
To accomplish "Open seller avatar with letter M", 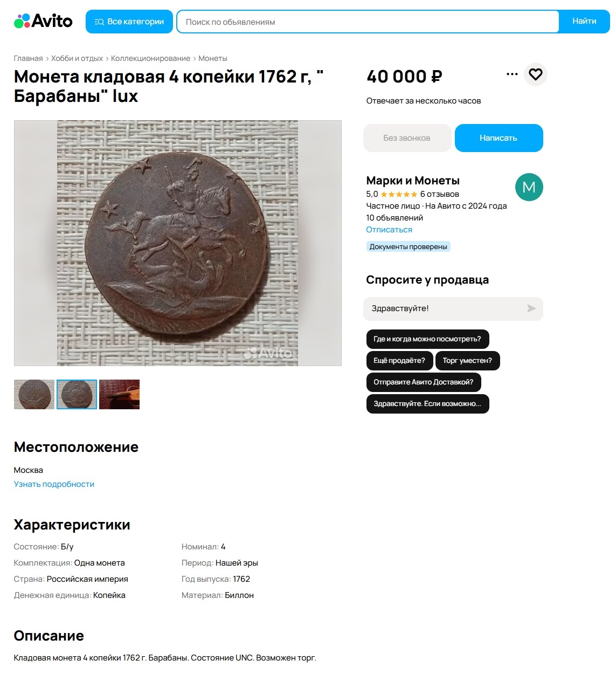I will coord(529,187).
